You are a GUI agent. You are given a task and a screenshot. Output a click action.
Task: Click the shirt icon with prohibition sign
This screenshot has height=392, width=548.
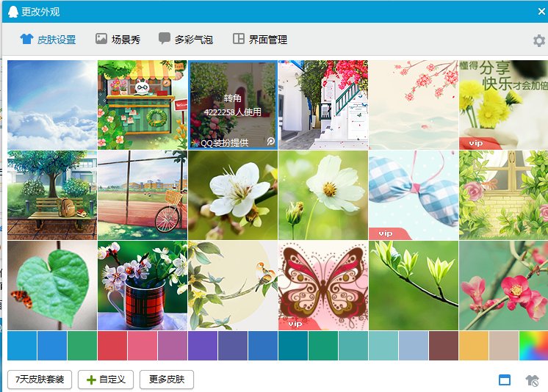533,380
